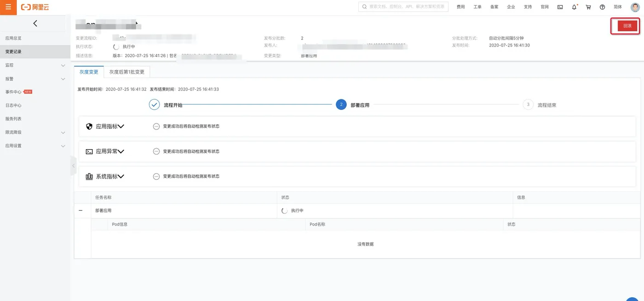The width and height of the screenshot is (644, 301).
Task: Expand the 监控 sidebar menu
Action: 63,65
